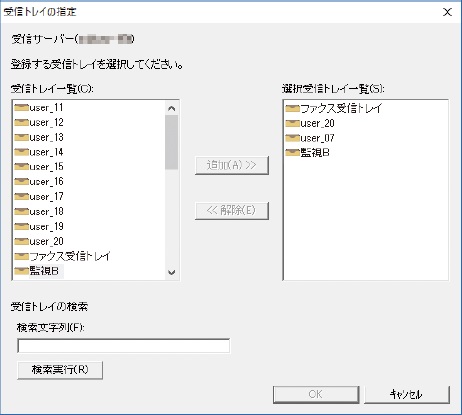Screen dimensions: 462x415
Task: Select user_16 in the inbox list
Action: (46, 182)
